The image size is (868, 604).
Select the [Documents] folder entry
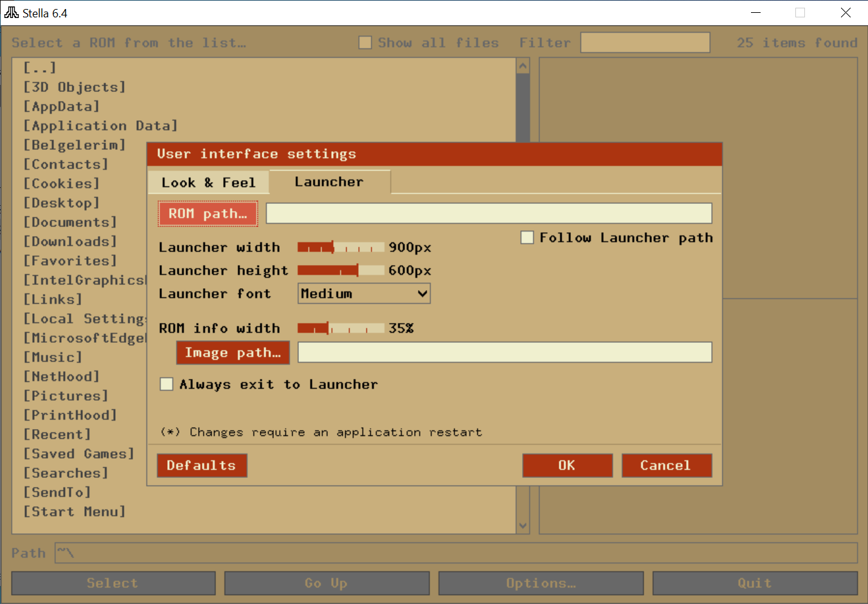pos(70,222)
